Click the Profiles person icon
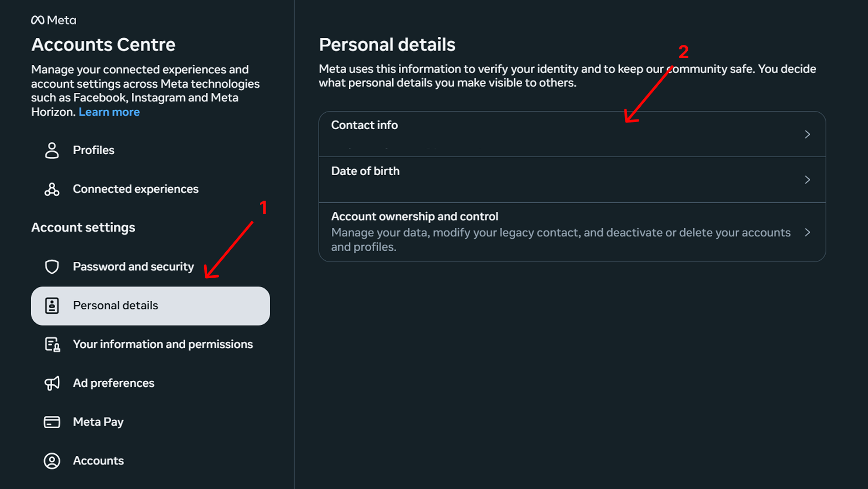Screen dimensions: 868x489 point(52,150)
